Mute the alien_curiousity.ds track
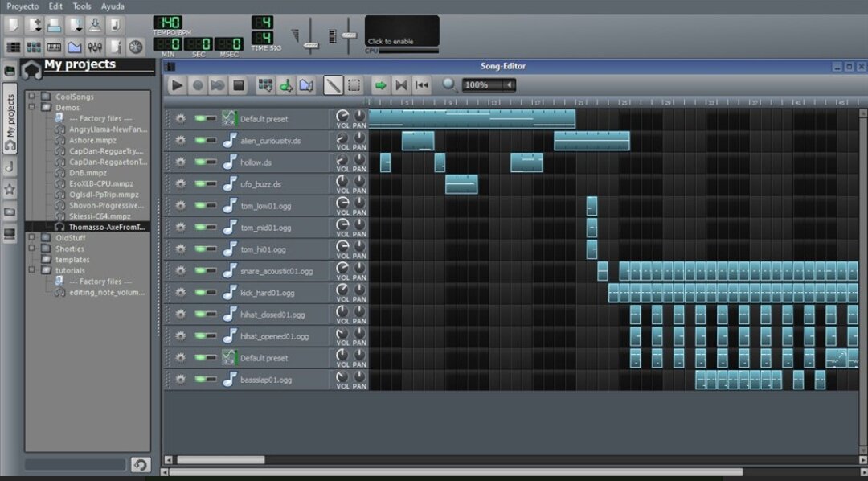Screen dimensions: 868x481 click(x=200, y=141)
